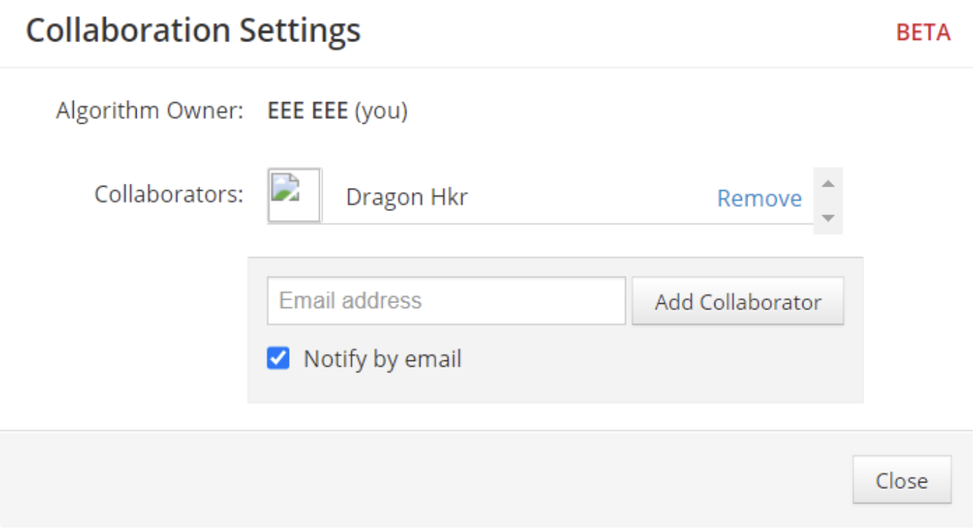Uncheck the Notify by email checkbox

pyautogui.click(x=278, y=357)
